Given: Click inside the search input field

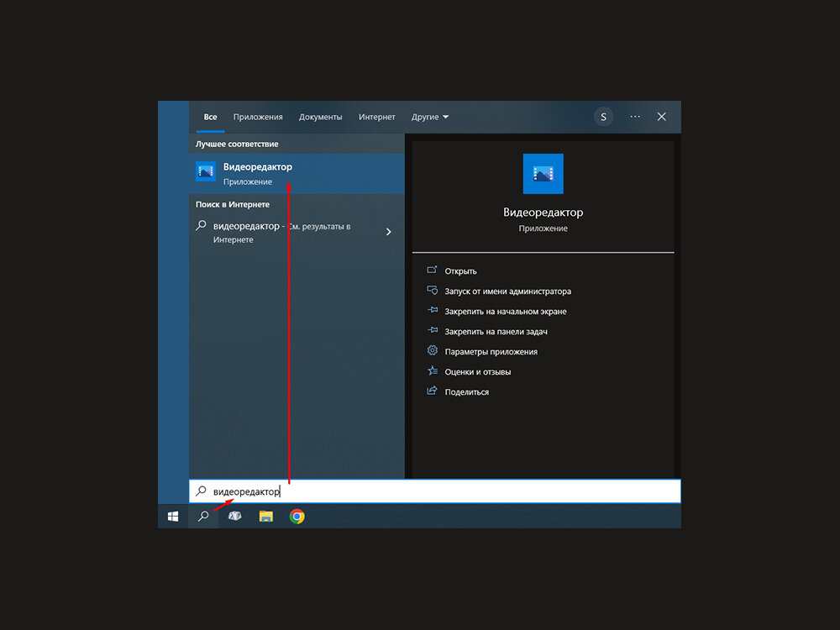Looking at the screenshot, I should point(434,491).
